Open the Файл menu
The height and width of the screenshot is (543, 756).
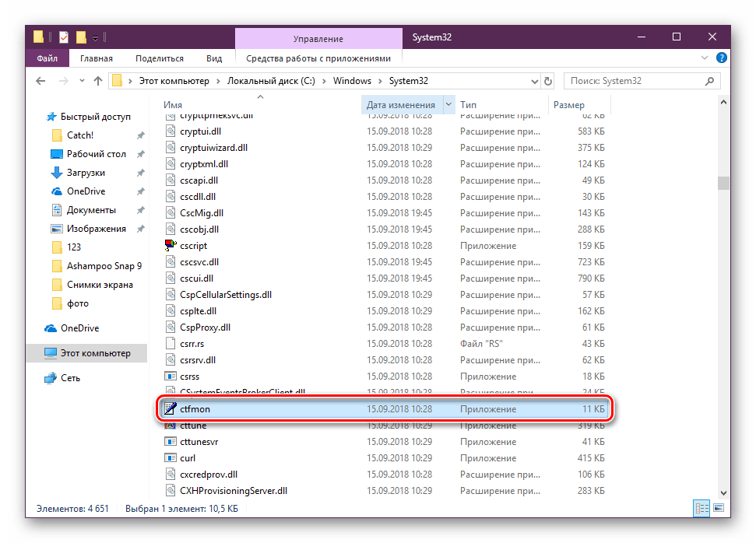click(47, 58)
